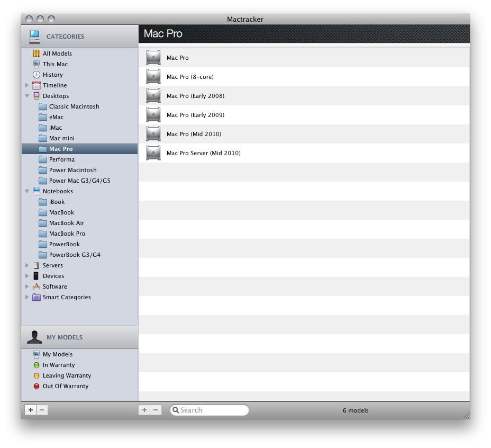Select the MacBook category
This screenshot has width=491, height=448.
click(79, 212)
